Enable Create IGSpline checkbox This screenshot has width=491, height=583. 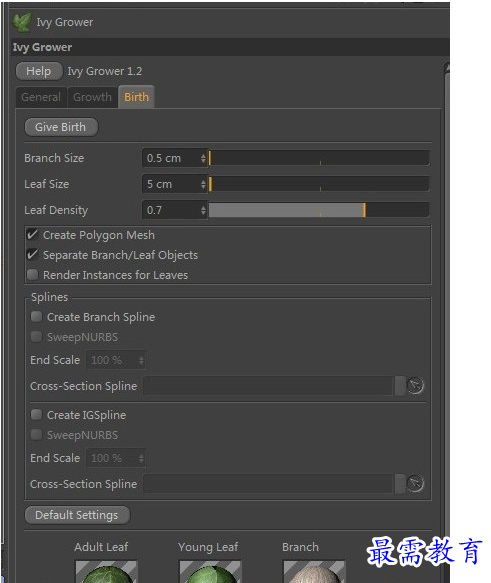36,415
